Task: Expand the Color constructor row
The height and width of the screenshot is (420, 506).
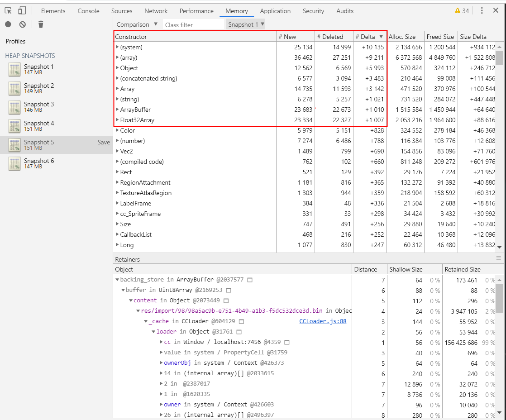Action: [x=118, y=130]
